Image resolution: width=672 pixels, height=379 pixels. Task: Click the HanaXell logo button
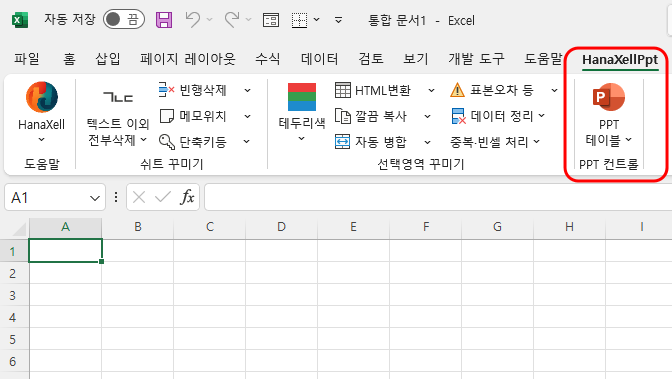42,97
